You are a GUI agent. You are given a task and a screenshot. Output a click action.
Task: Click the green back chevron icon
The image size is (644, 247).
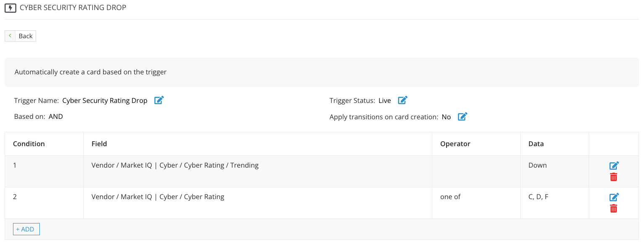pos(10,35)
